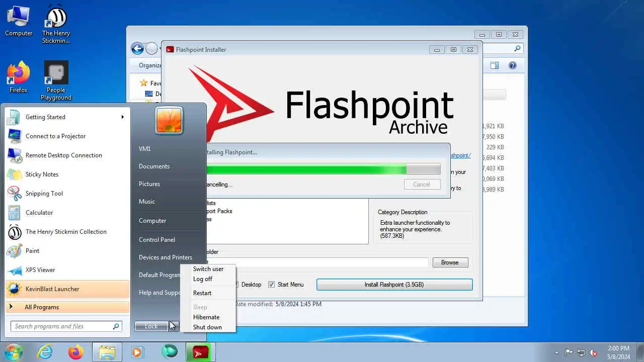Click VM1 user folder link

[x=145, y=149]
